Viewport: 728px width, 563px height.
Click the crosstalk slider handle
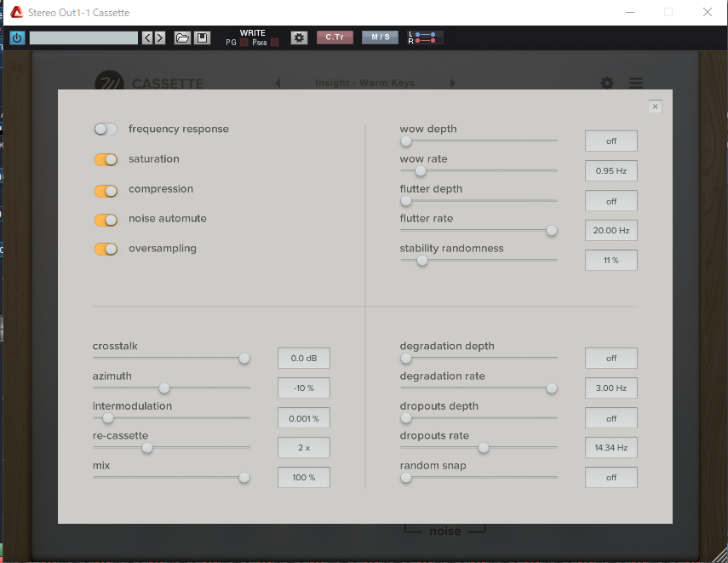tap(244, 358)
